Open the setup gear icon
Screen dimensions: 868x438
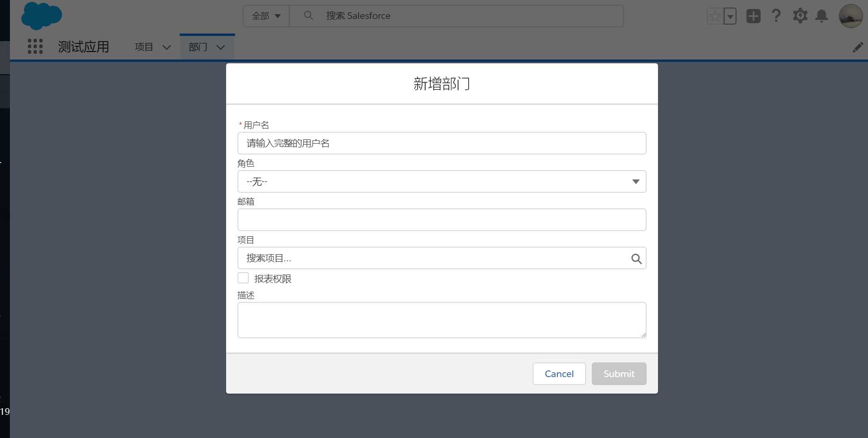point(800,16)
